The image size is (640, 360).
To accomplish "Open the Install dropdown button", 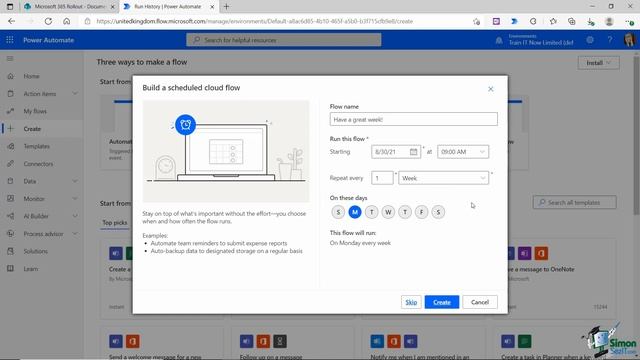I will click(x=598, y=63).
